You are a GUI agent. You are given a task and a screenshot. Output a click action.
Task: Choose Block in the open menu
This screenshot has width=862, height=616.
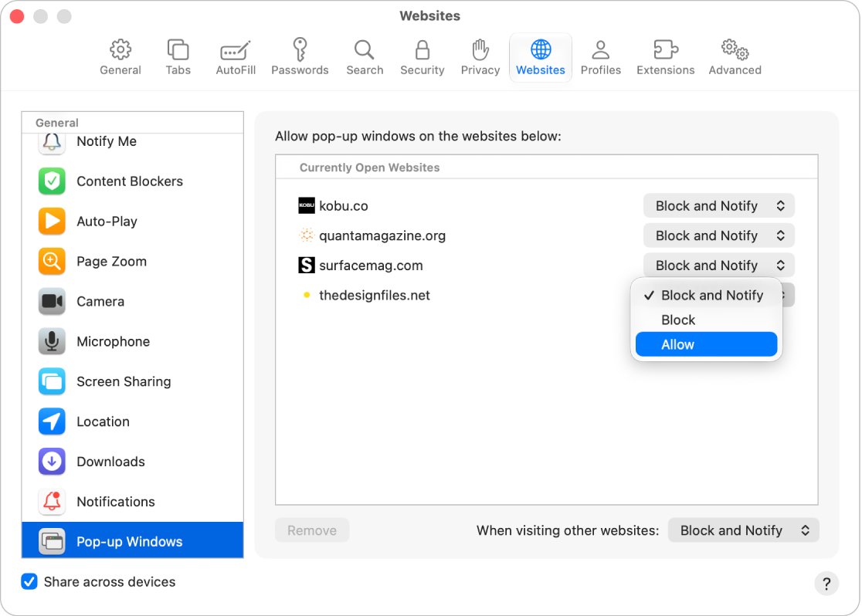[706, 320]
